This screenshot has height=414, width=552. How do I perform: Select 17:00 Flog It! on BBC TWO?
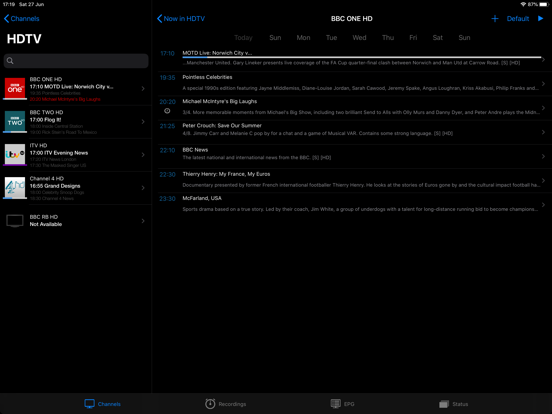(x=45, y=120)
